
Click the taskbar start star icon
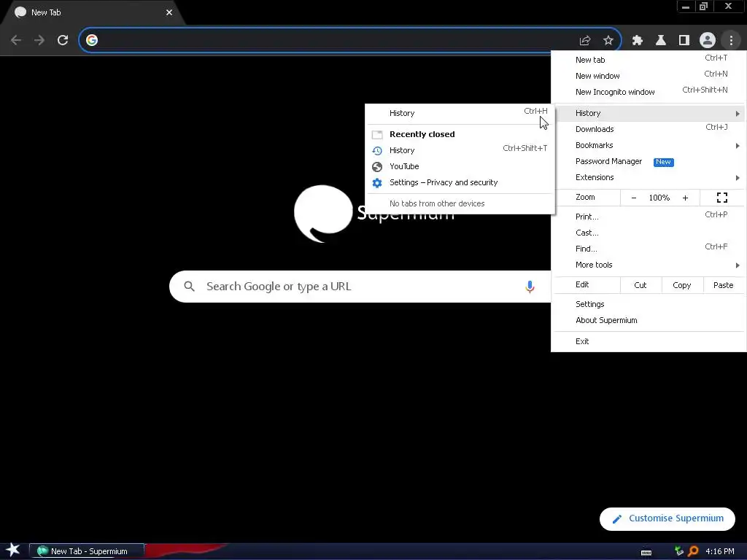click(13, 551)
